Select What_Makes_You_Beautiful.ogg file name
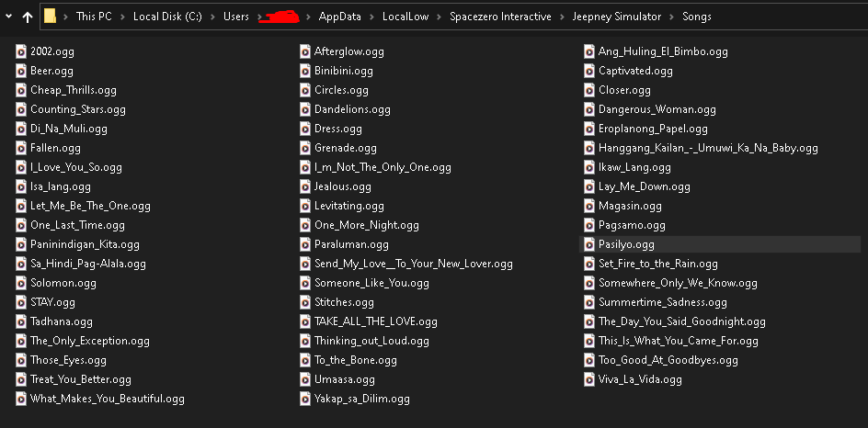 pos(108,399)
